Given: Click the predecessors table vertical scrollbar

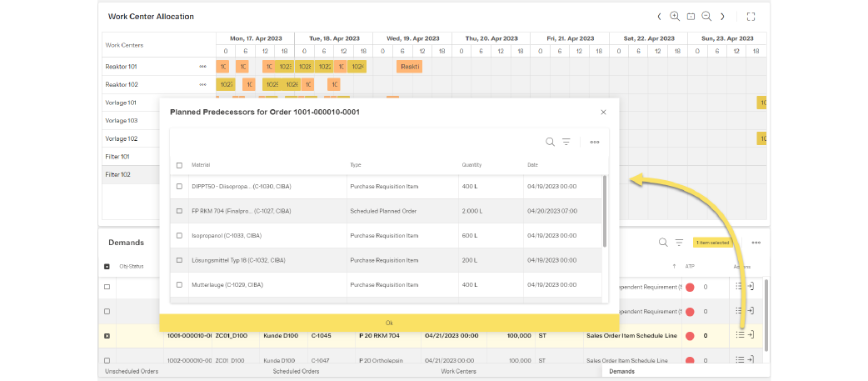Looking at the screenshot, I should 605,213.
